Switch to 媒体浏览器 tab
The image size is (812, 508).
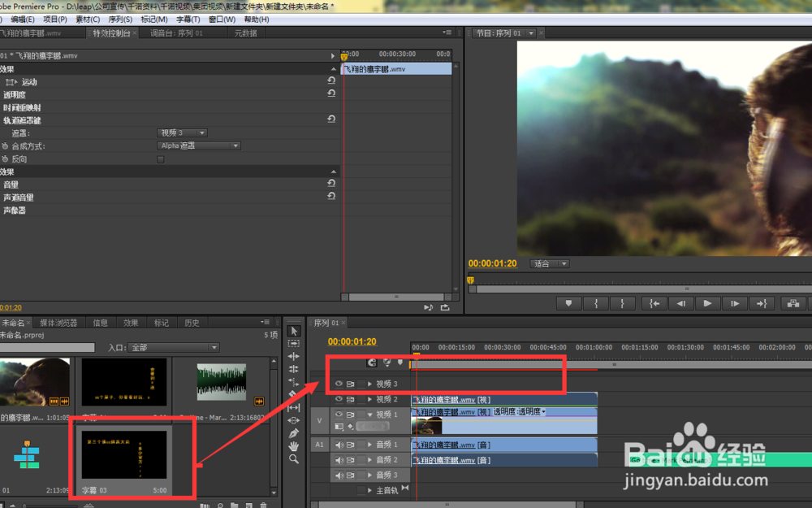click(x=58, y=323)
